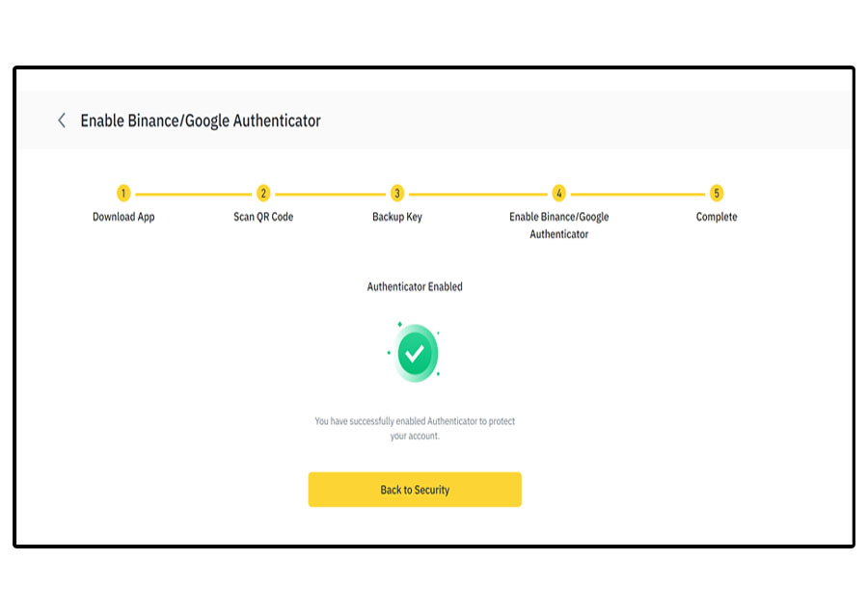Image resolution: width=868 pixels, height=614 pixels.
Task: Click the Complete step label
Action: click(717, 217)
